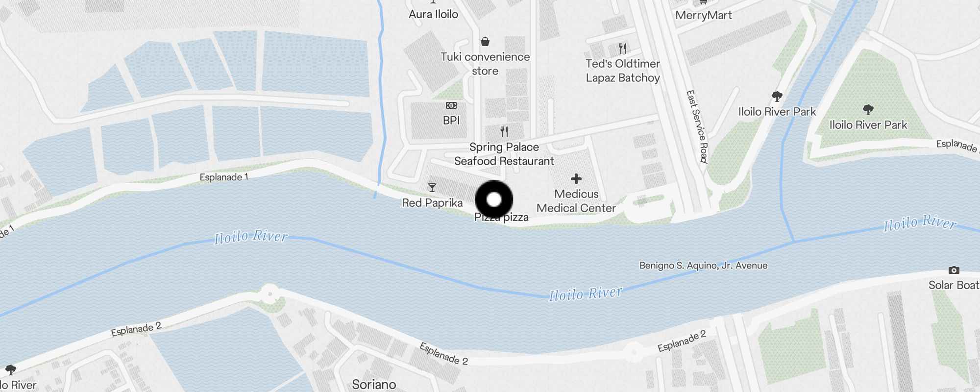Select the Aura Iloilo place label
The image size is (980, 392).
[434, 14]
